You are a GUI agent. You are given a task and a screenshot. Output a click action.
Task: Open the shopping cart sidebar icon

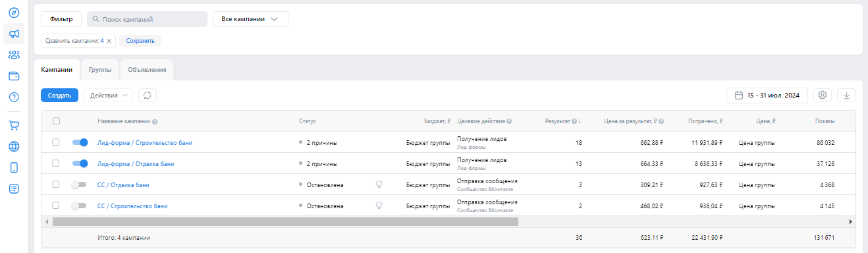[x=14, y=125]
